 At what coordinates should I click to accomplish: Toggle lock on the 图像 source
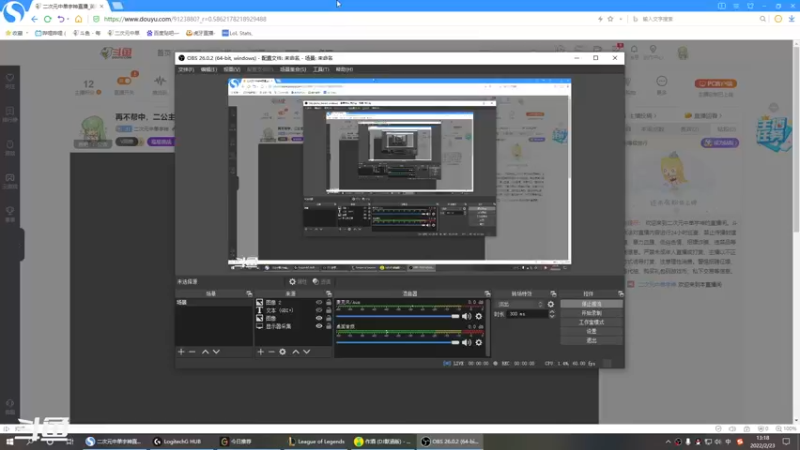click(x=329, y=318)
